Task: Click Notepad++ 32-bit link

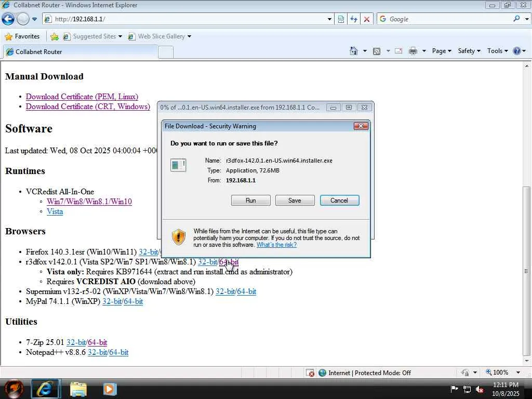Action: coord(97,352)
